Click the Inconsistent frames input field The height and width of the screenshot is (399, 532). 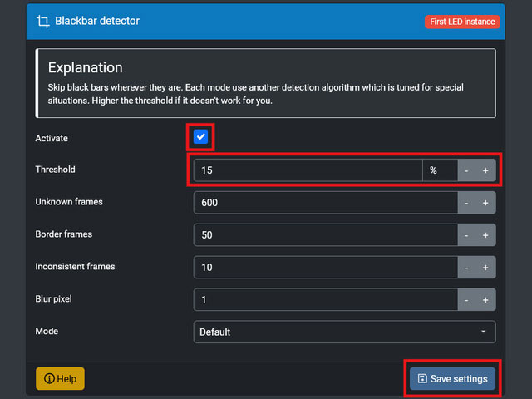pyautogui.click(x=324, y=268)
